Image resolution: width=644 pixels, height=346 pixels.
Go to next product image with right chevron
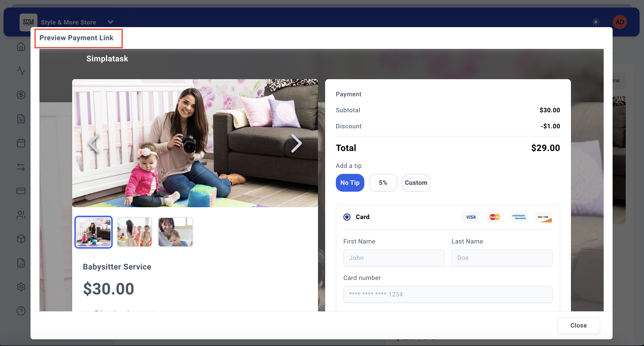point(296,143)
